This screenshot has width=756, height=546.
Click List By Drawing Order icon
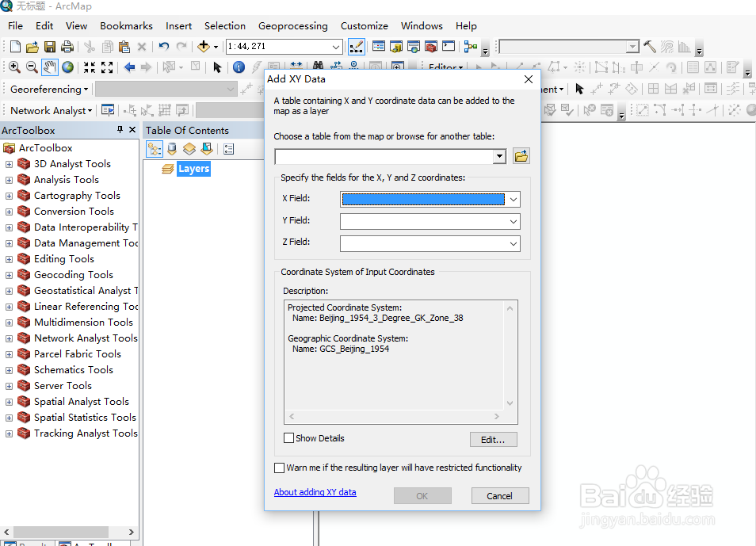(x=155, y=149)
